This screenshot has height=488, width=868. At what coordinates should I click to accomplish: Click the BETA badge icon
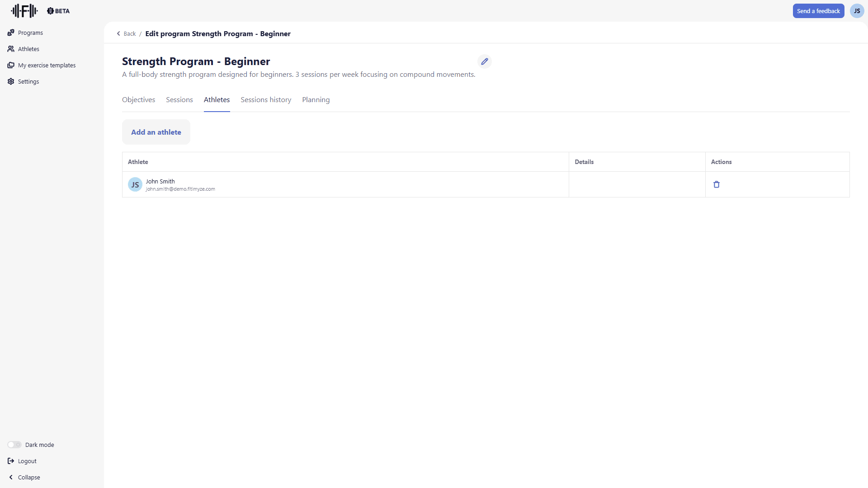[50, 11]
